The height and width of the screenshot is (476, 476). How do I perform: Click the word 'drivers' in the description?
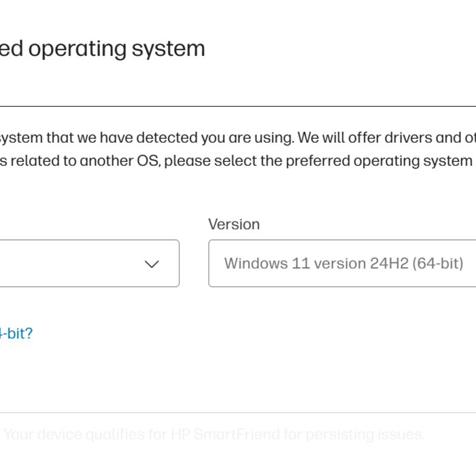(408, 138)
